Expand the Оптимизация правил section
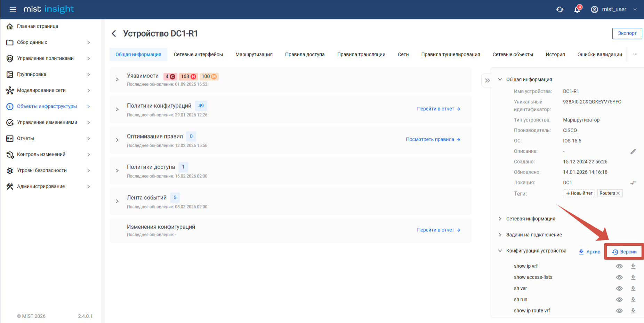644x323 pixels. [x=117, y=140]
